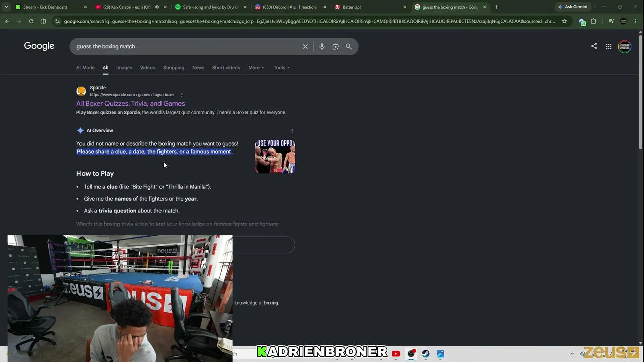
Task: Select the All results tab
Action: (x=105, y=68)
